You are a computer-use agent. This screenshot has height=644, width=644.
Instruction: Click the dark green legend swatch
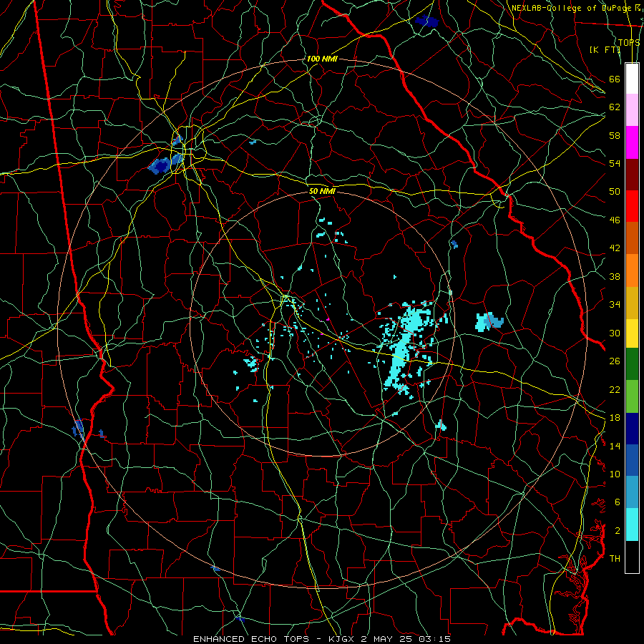click(632, 364)
